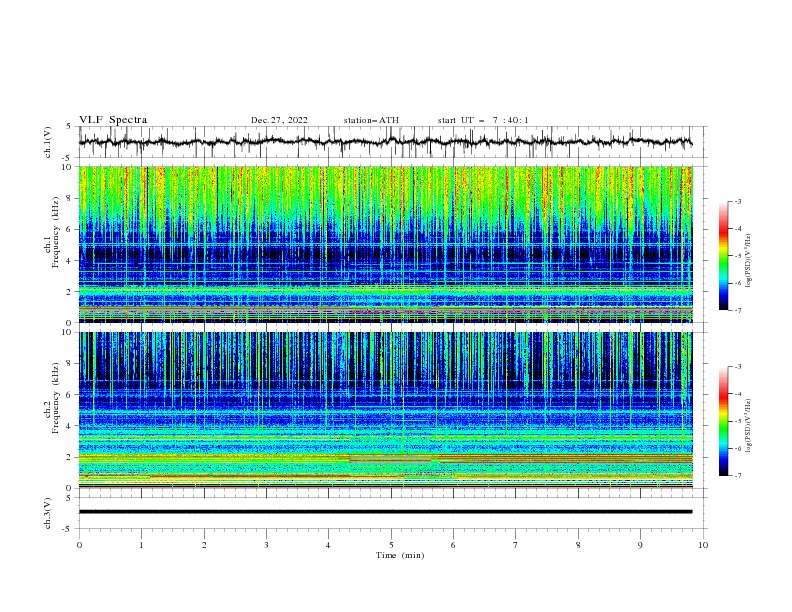Click time axis tick label '3'
Image resolution: width=792 pixels, height=612 pixels.
[266, 545]
